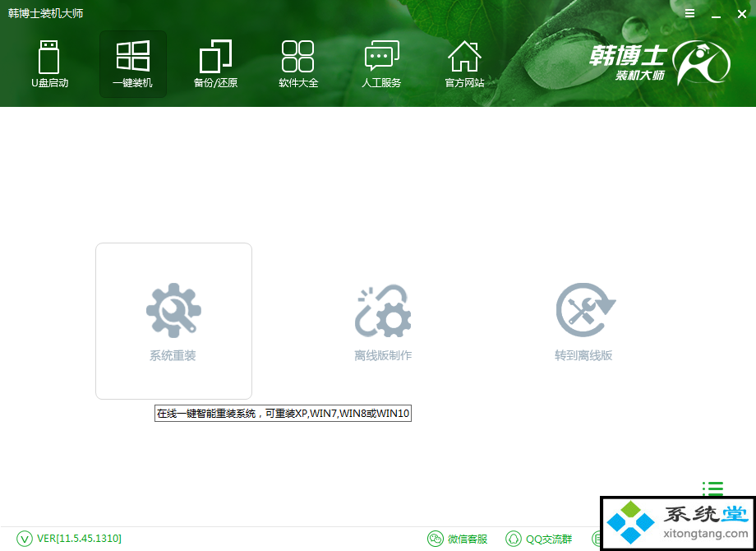Close the 韩博士装机大师 window

click(x=742, y=14)
